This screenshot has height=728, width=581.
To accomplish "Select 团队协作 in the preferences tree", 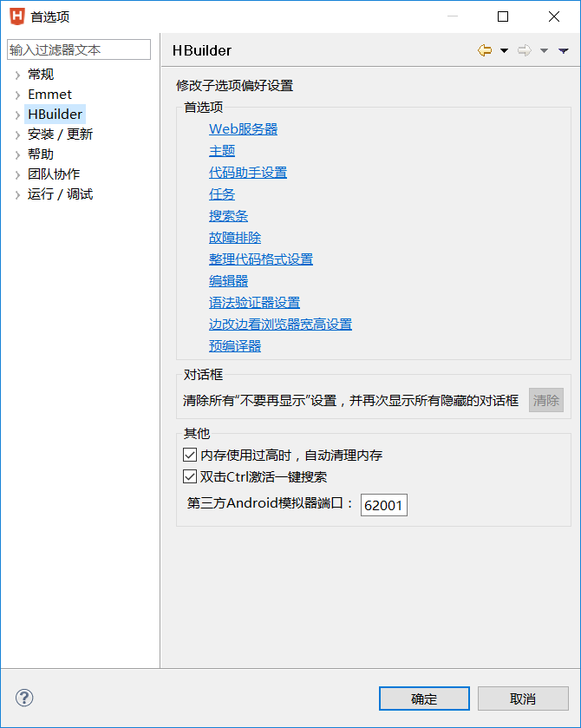I will 54,174.
